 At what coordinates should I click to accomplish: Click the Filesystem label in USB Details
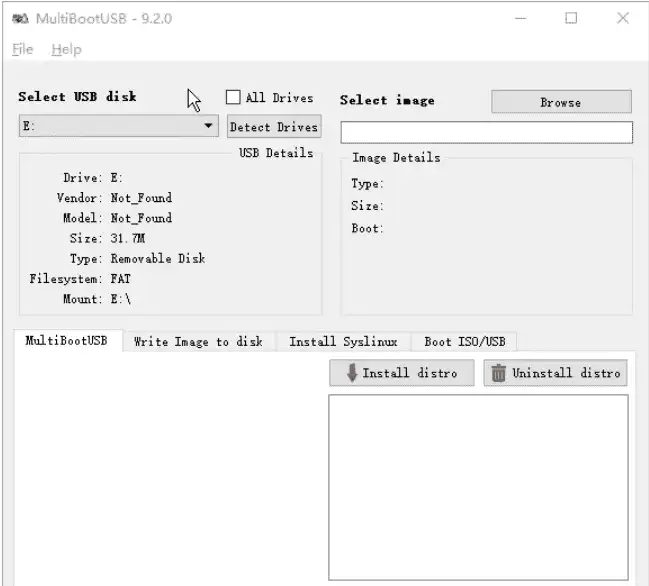tap(65, 279)
